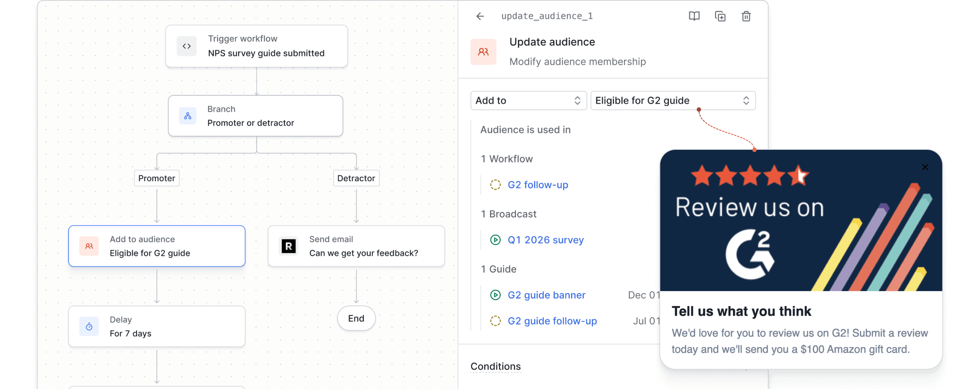Open the G2 guide banner link
980x389 pixels.
(546, 295)
